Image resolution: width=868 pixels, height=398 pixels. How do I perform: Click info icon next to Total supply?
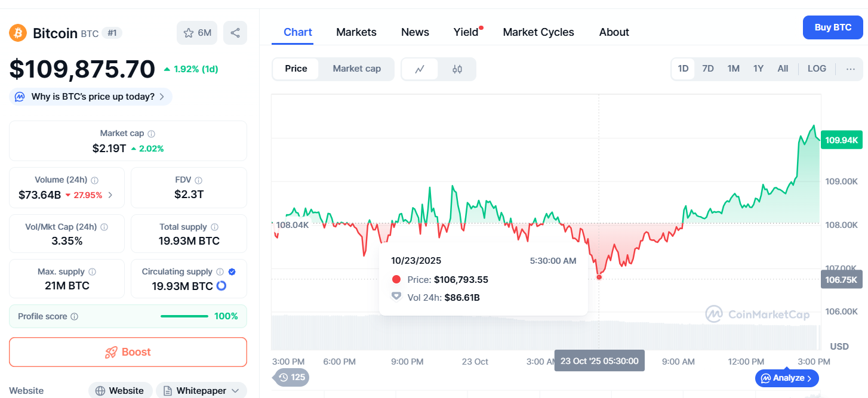(215, 227)
